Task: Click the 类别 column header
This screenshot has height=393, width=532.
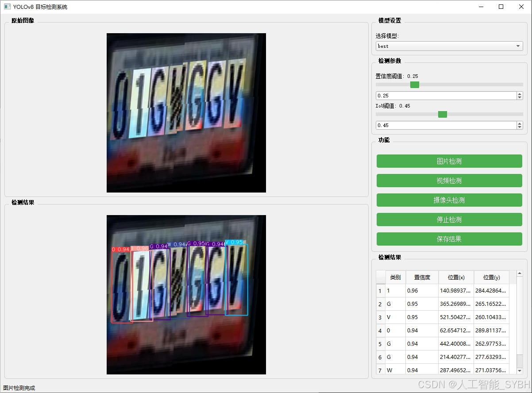Action: [x=395, y=277]
